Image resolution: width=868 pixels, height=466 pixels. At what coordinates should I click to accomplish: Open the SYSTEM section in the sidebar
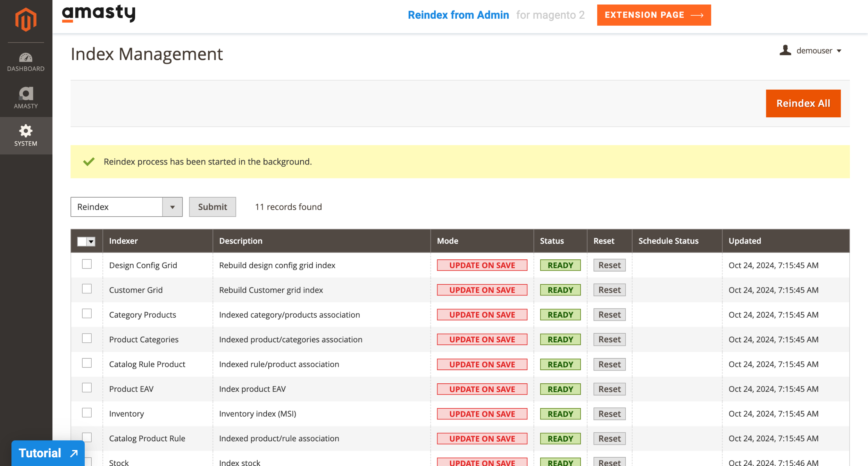[26, 135]
